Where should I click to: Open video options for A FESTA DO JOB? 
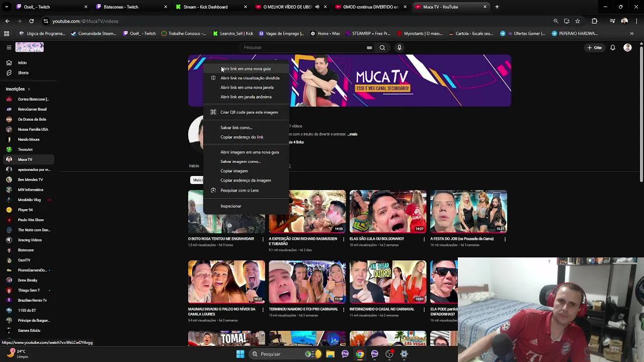coord(505,239)
